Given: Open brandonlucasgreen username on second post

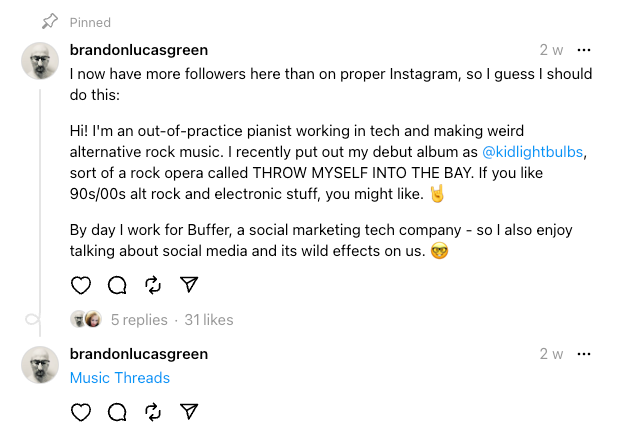Looking at the screenshot, I should pyautogui.click(x=139, y=354).
